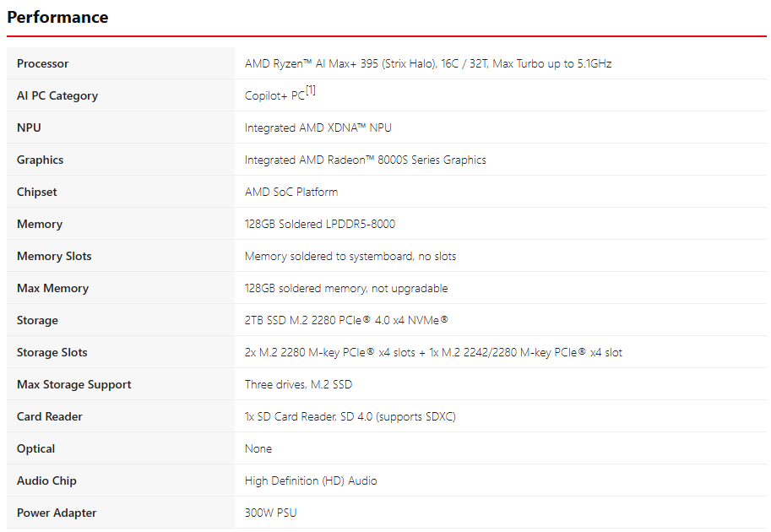Select the Processor row label
Image resolution: width=771 pixels, height=532 pixels.
coord(43,63)
